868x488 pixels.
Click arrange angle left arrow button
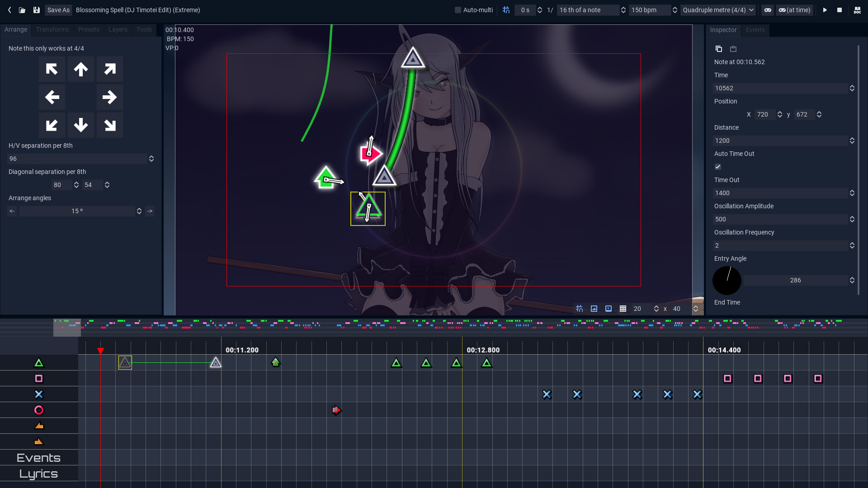[12, 211]
